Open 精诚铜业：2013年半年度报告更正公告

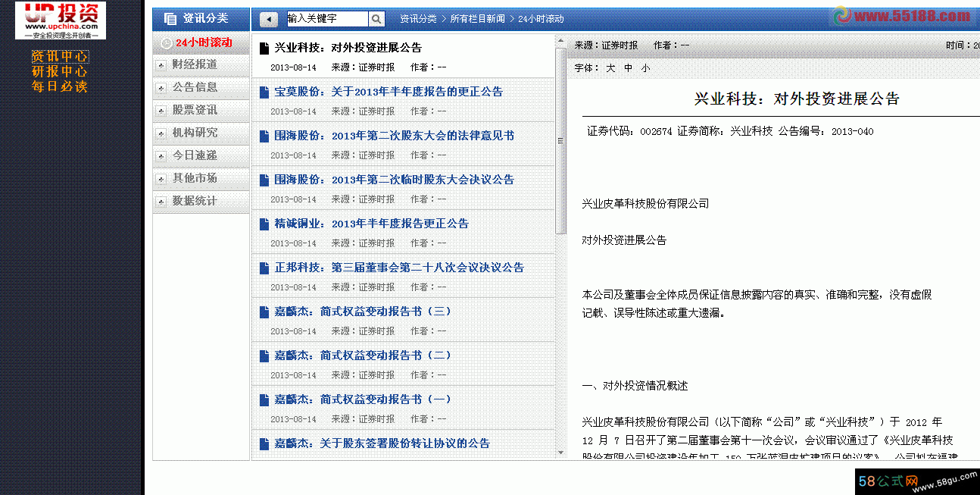371,224
